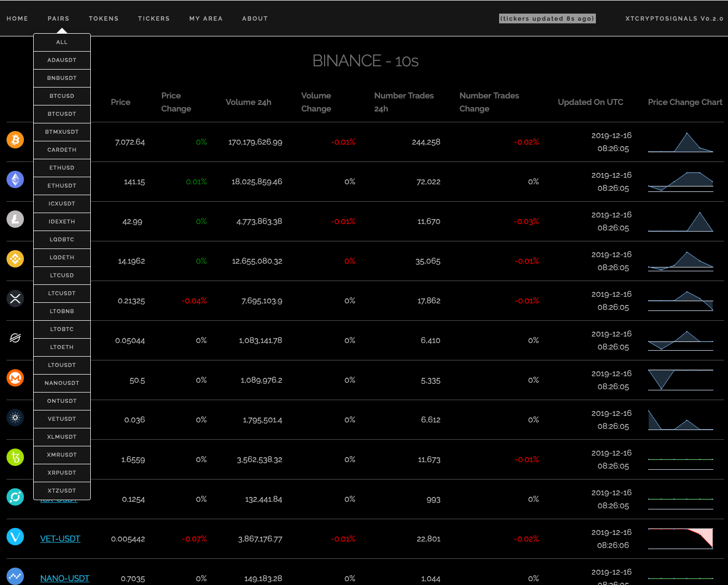The width and height of the screenshot is (728, 585).
Task: Click the Monero coin icon
Action: coord(15,378)
